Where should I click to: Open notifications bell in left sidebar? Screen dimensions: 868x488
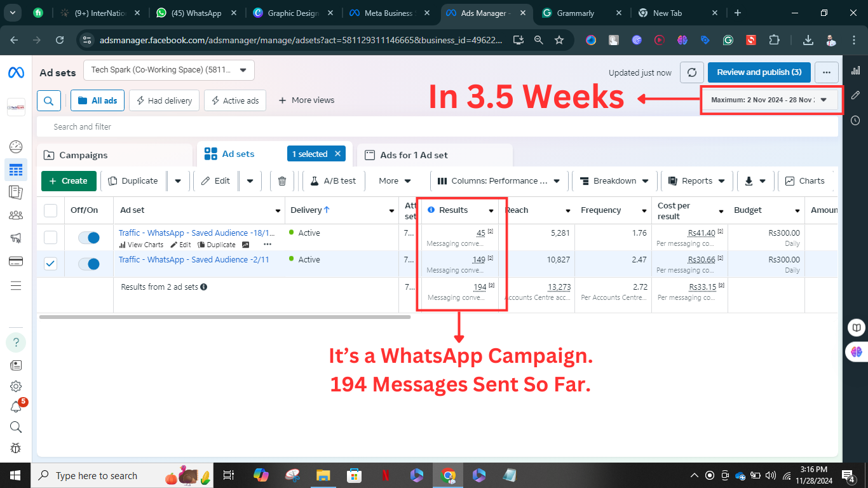click(x=16, y=407)
